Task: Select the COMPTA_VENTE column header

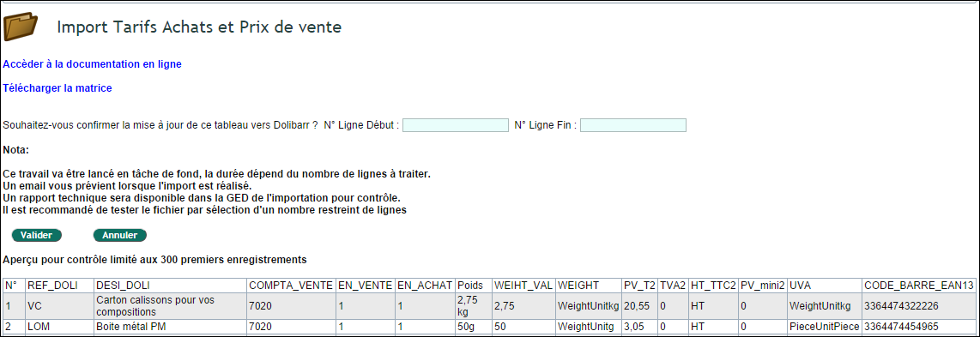Action: click(x=291, y=286)
